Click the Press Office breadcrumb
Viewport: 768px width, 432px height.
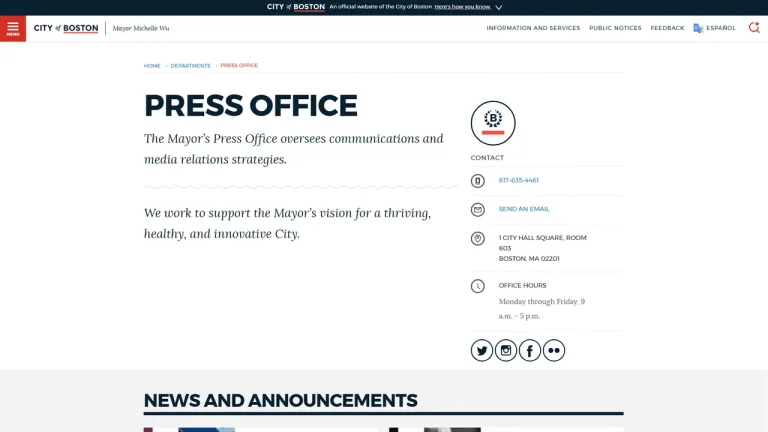coord(239,65)
